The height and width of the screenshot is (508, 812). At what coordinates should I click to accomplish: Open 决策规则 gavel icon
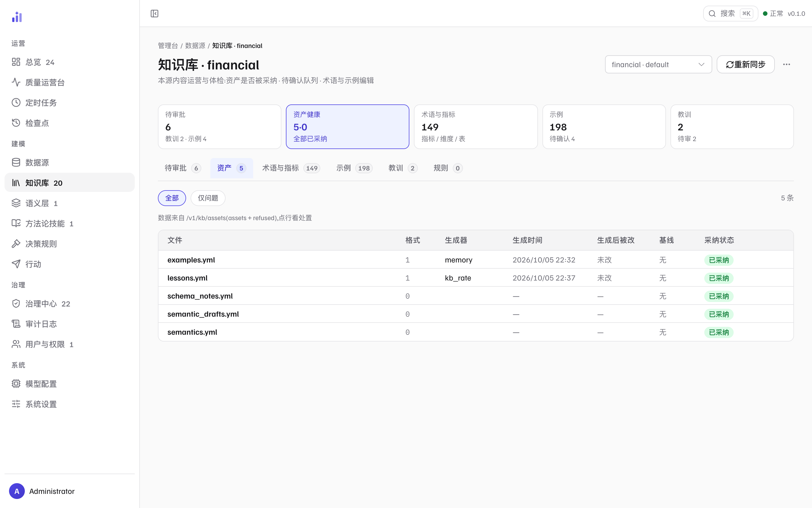click(x=16, y=244)
